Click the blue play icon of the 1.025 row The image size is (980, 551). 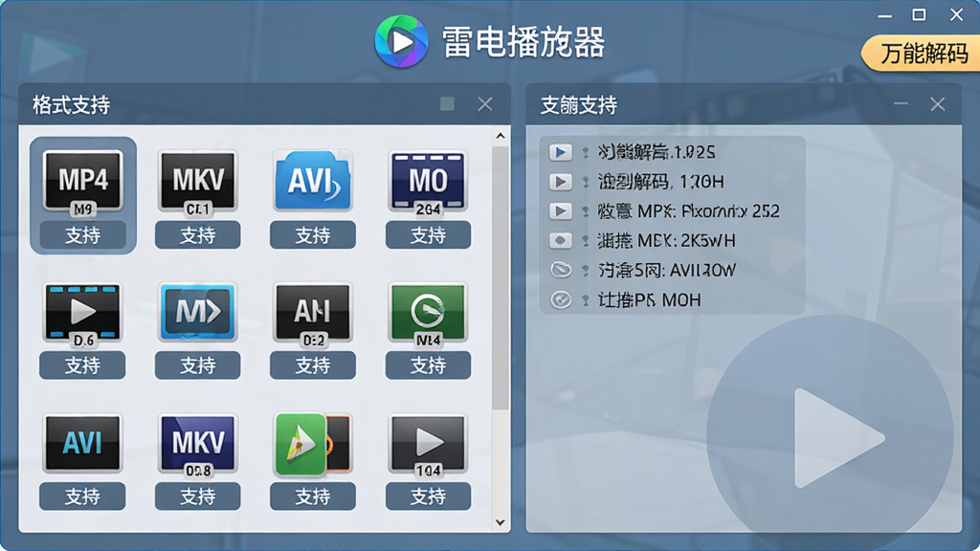coord(561,152)
